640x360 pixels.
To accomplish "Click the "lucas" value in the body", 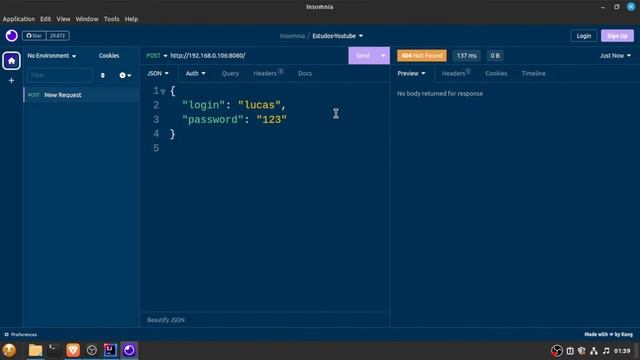I will coord(259,105).
